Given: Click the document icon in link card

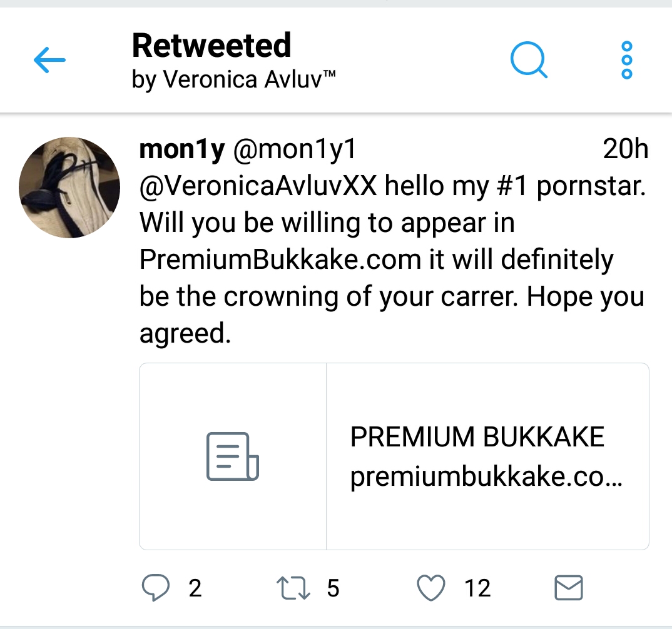Looking at the screenshot, I should [233, 456].
